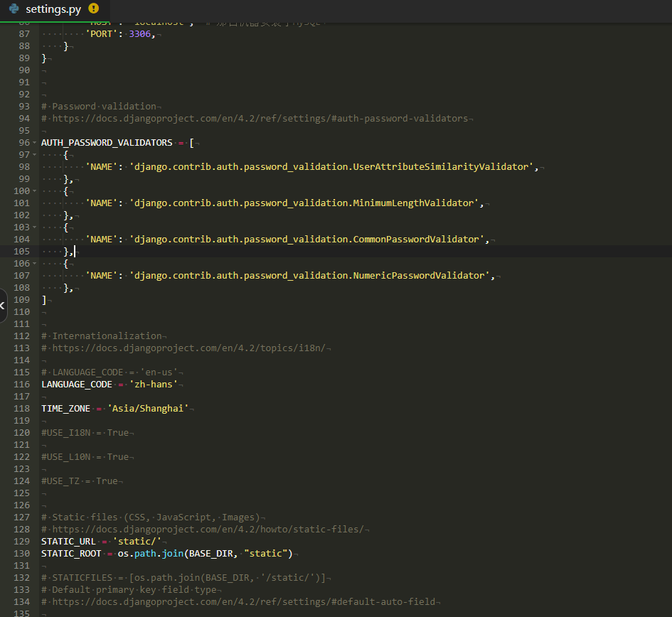Screen dimensions: 672x617
Task: Click the 'zh-hans' language code value
Action: click(x=154, y=385)
